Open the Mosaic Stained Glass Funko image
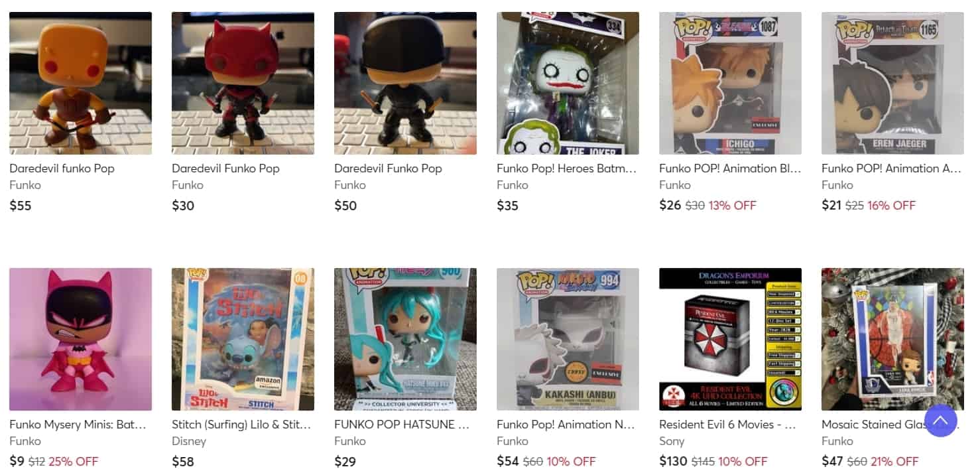This screenshot has width=980, height=469. (892, 339)
